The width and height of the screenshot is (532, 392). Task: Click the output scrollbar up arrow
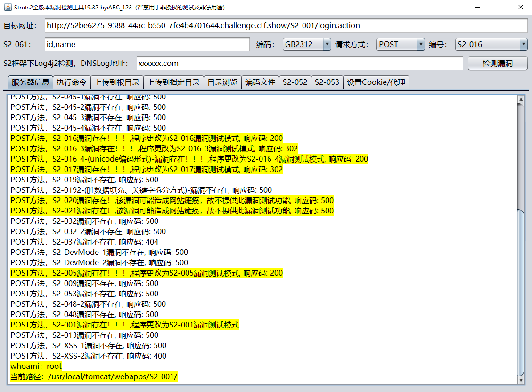521,99
